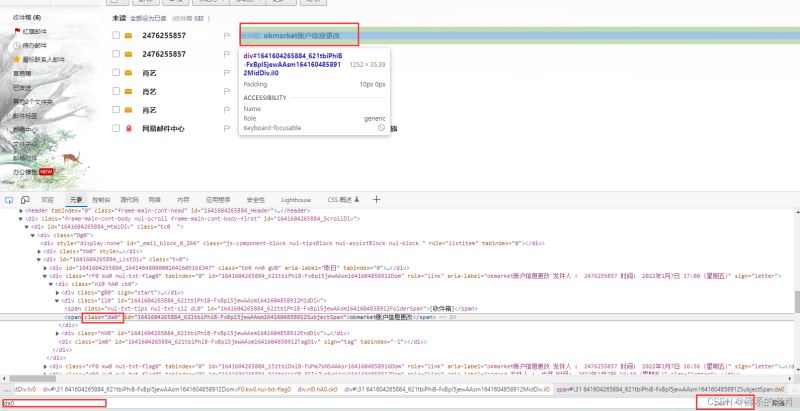Click the red lock icon for 网易邮件中心 email
The height and width of the screenshot is (411, 800).
pos(127,129)
